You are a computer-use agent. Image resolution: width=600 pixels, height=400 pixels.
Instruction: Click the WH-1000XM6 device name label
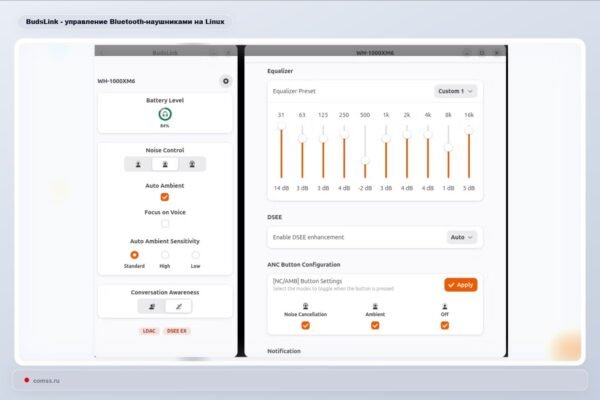(x=116, y=81)
